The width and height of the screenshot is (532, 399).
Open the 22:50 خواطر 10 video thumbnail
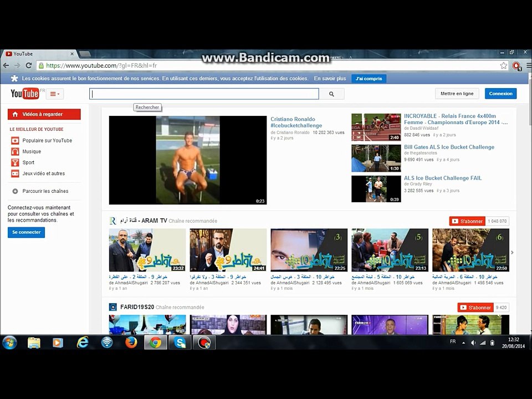[470, 250]
